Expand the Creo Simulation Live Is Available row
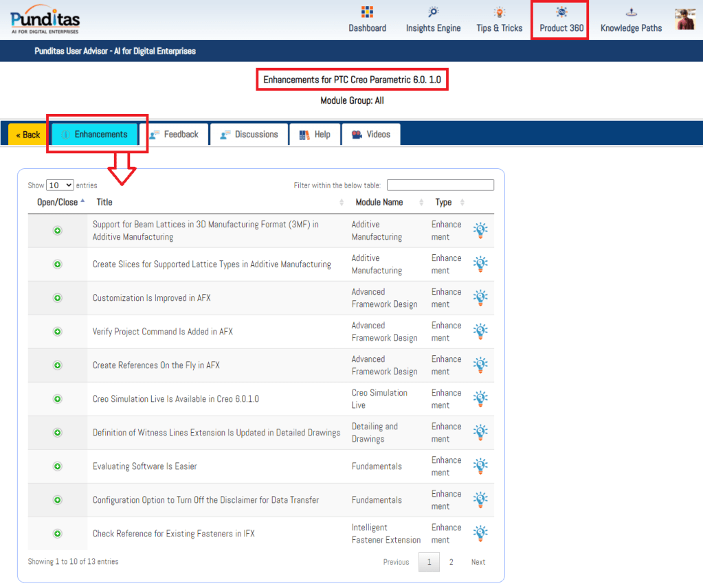The width and height of the screenshot is (703, 588). [x=58, y=399]
